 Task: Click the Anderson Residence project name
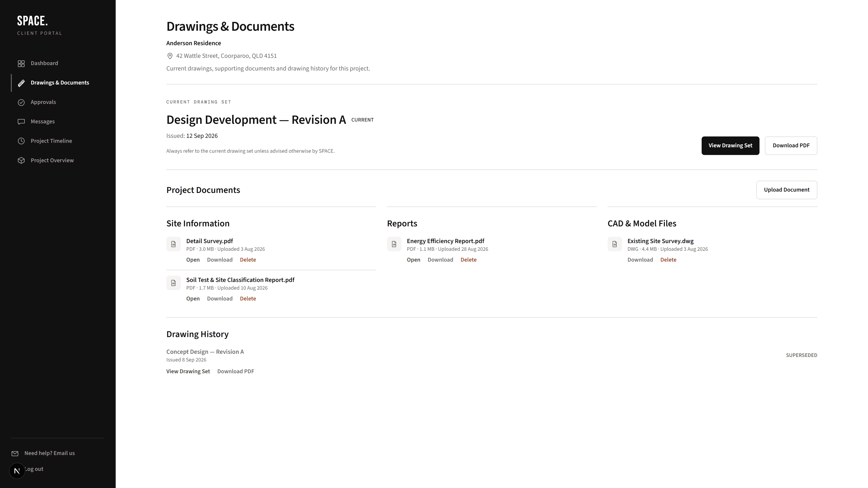click(194, 43)
